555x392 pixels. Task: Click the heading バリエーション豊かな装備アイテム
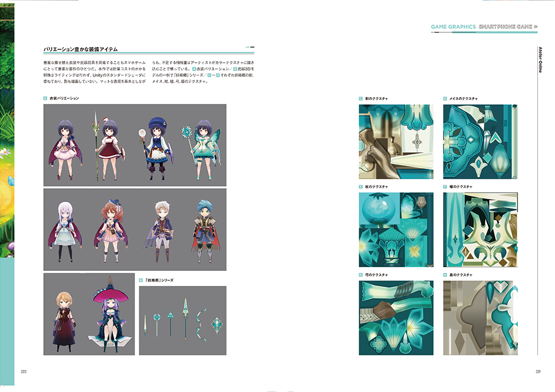(81, 49)
